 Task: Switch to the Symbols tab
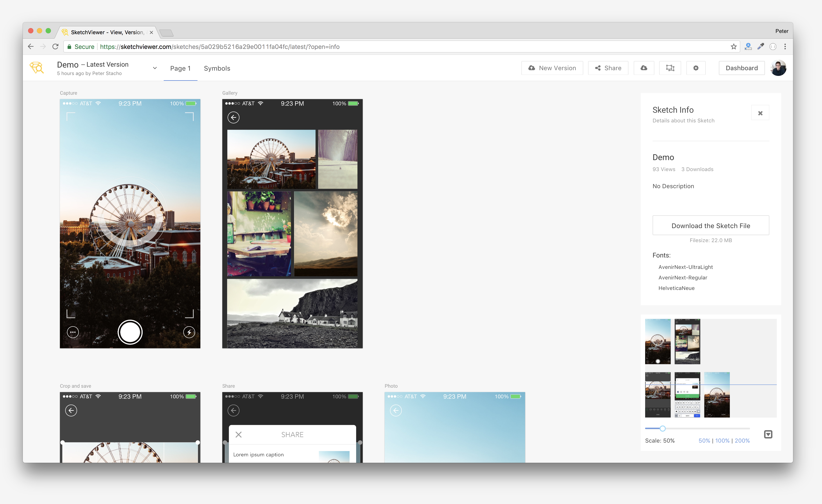[x=217, y=68]
